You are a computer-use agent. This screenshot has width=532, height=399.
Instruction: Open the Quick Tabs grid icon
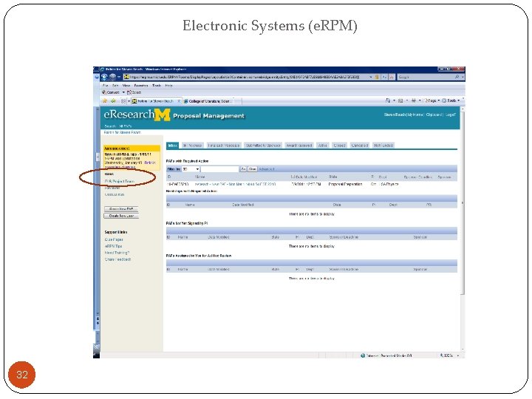pos(123,101)
